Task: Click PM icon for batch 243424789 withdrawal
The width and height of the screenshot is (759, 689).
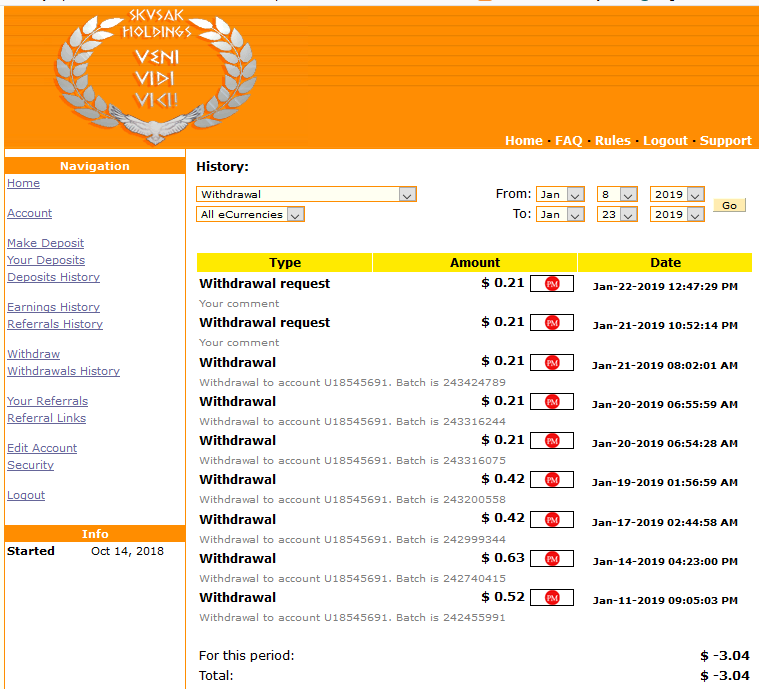Action: [x=551, y=362]
